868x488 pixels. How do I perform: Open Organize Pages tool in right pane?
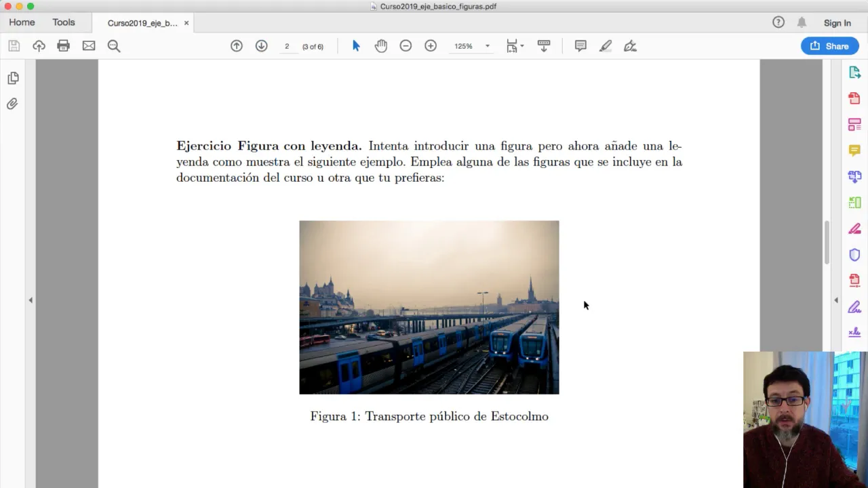tap(854, 203)
